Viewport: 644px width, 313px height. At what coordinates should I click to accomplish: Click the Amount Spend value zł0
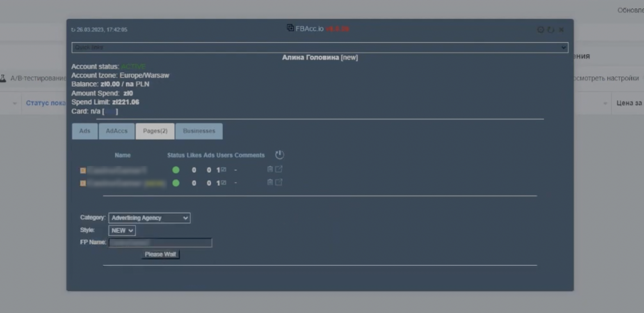pyautogui.click(x=128, y=93)
